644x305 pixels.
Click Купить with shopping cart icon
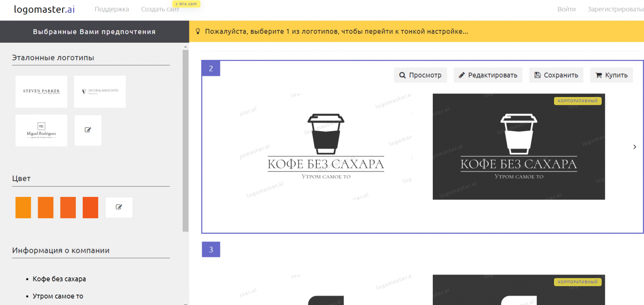click(611, 75)
